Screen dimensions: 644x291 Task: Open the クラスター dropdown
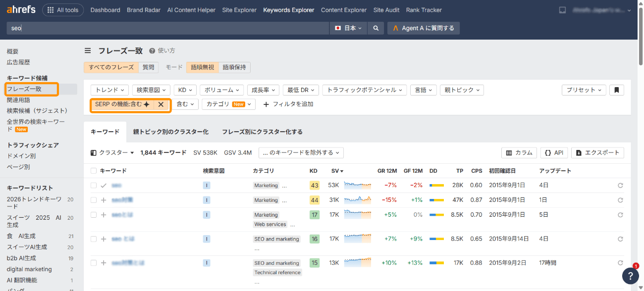pyautogui.click(x=112, y=153)
